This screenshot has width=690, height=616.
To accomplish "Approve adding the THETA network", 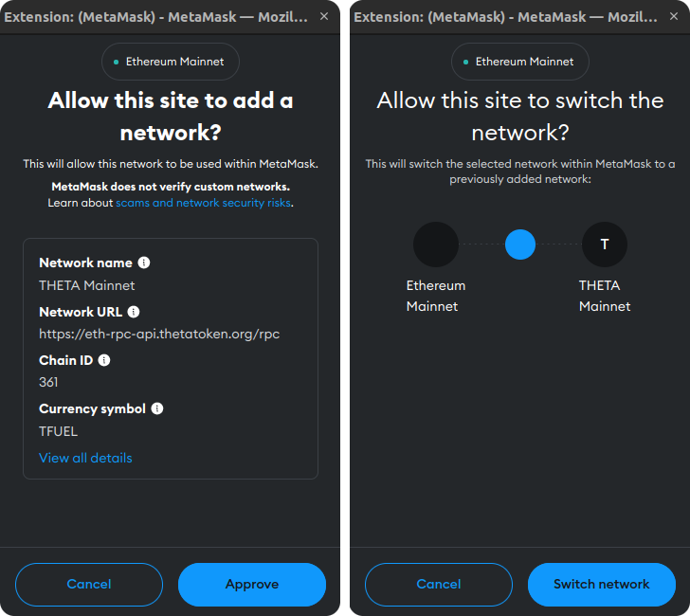I will click(x=252, y=585).
